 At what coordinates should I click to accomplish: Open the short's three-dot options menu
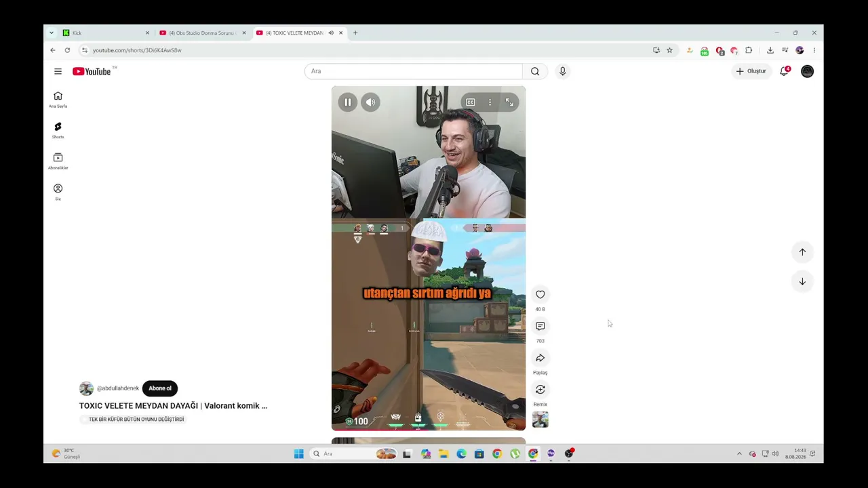click(490, 102)
